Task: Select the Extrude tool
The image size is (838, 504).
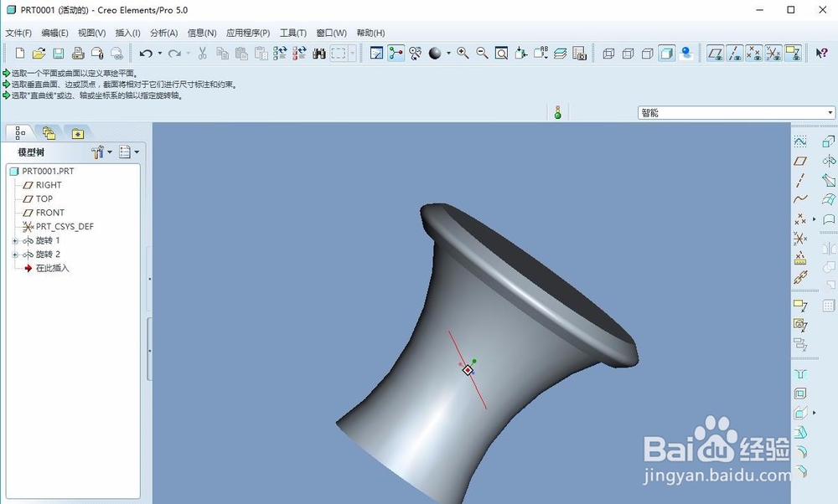Action: pos(829,141)
